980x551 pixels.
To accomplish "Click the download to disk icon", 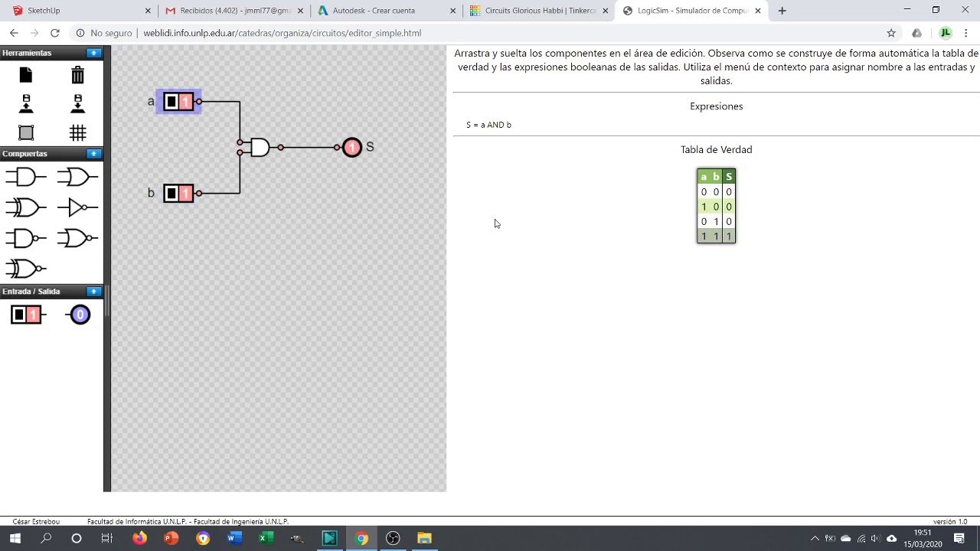I will pos(77,104).
